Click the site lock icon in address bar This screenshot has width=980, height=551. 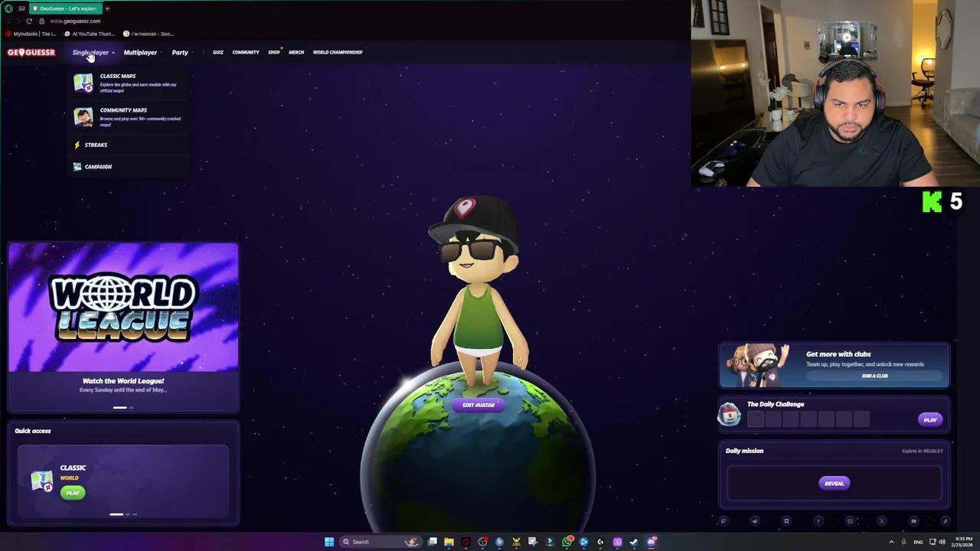(41, 21)
